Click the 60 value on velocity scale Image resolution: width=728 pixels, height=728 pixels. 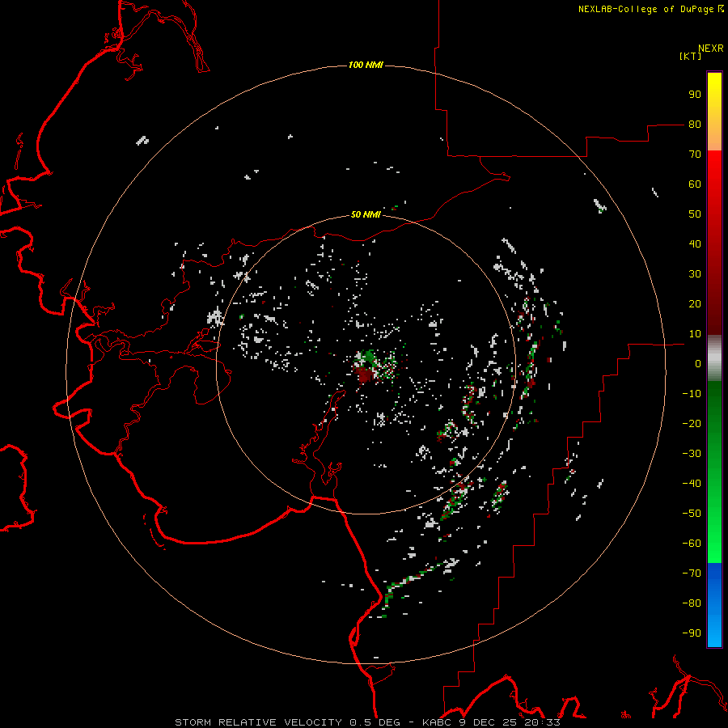click(695, 184)
